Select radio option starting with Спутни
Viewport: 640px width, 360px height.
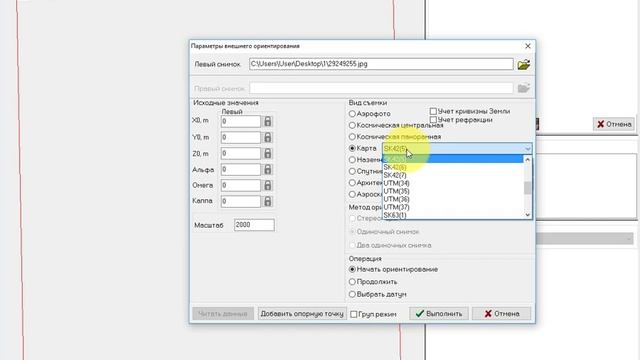point(352,171)
